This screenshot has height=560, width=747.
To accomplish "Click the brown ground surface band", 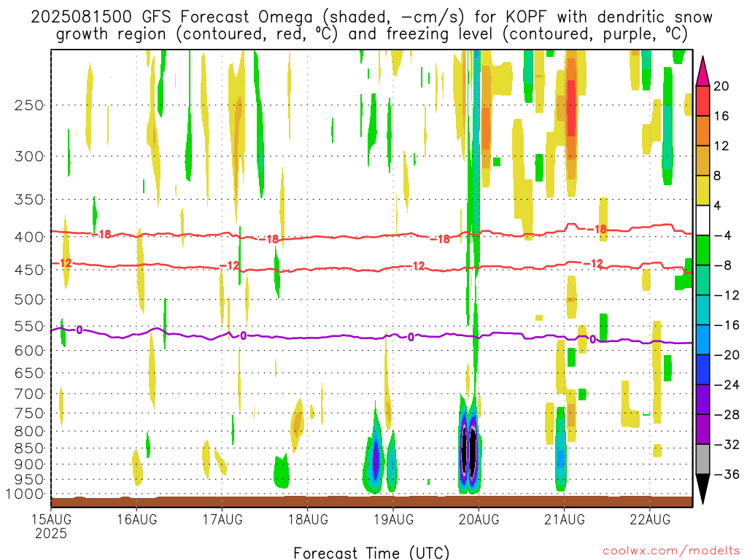I will click(371, 502).
